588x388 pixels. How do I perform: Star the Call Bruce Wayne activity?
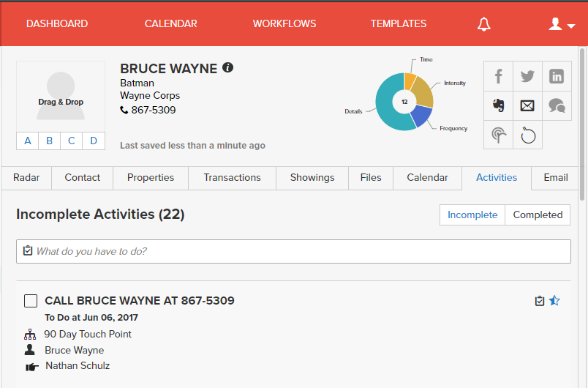tap(554, 301)
